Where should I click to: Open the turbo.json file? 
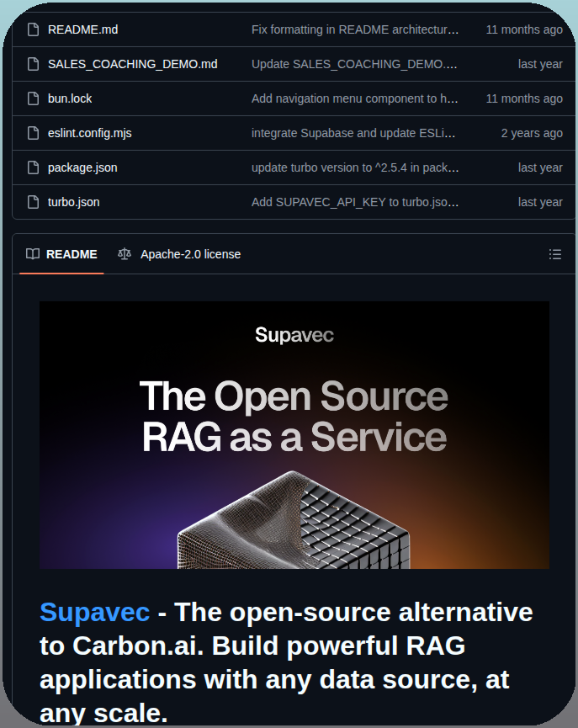[x=73, y=202]
